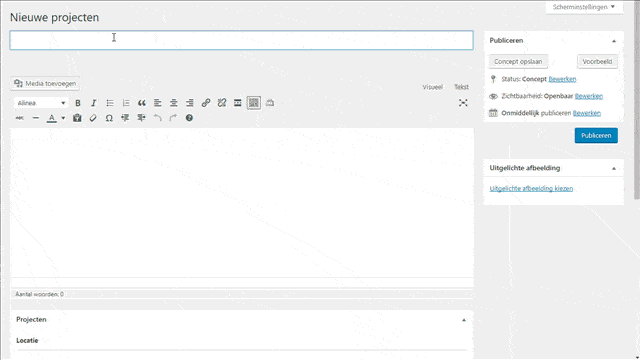Apply the text color swatch

tap(51, 118)
